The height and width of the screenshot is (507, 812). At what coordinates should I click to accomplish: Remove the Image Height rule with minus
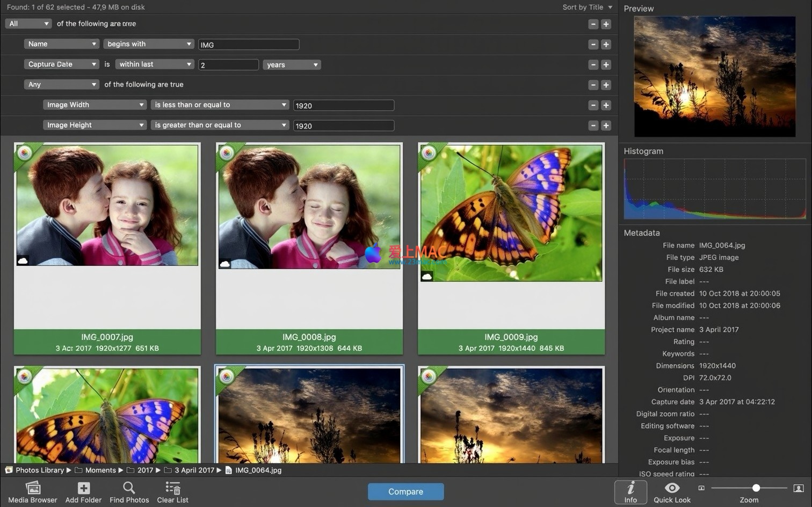pyautogui.click(x=593, y=126)
